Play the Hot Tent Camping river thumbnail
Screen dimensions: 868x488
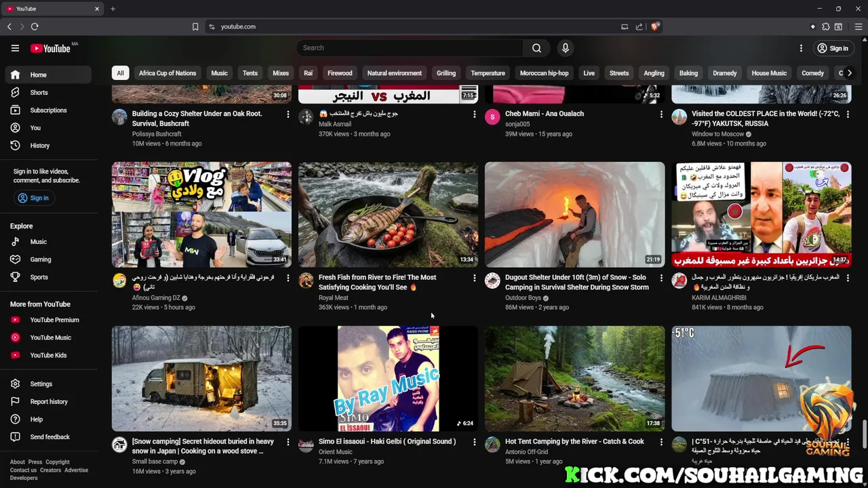click(x=574, y=379)
